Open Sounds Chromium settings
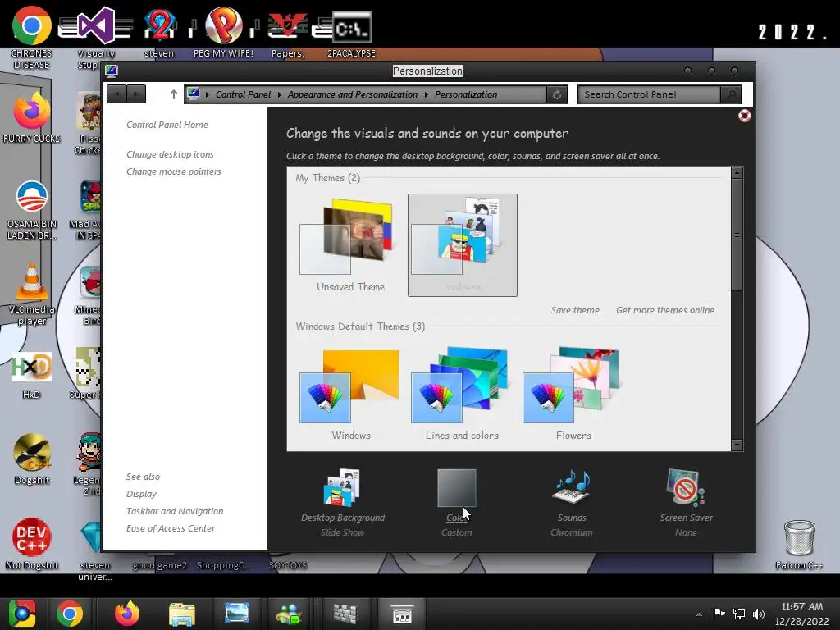The image size is (840, 630). point(572,503)
